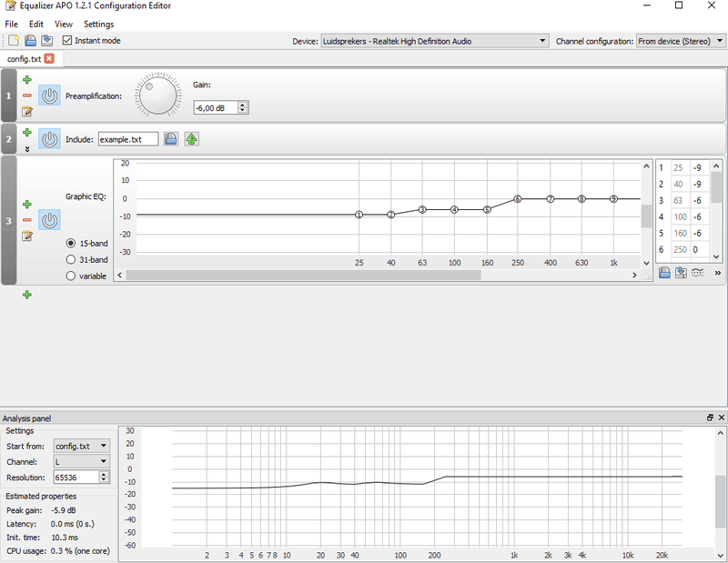Click the Include example.txt text field
Viewport: 728px width, 563px height.
click(127, 139)
